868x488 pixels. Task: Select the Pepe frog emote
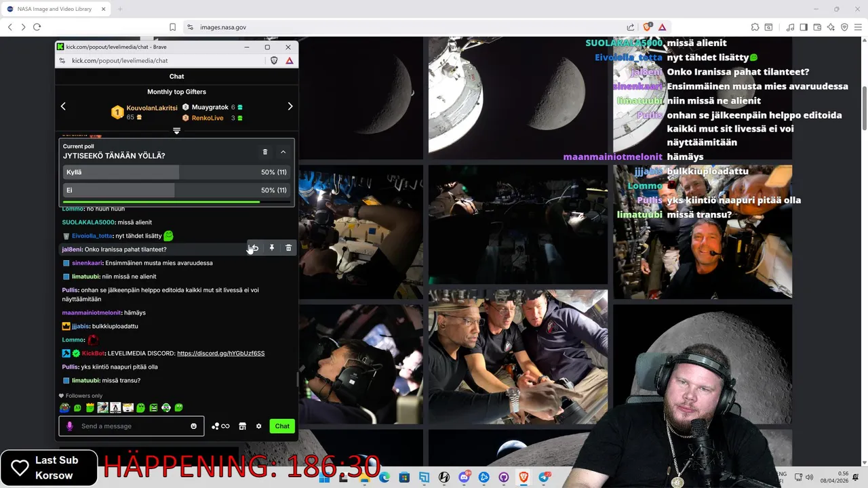64,407
